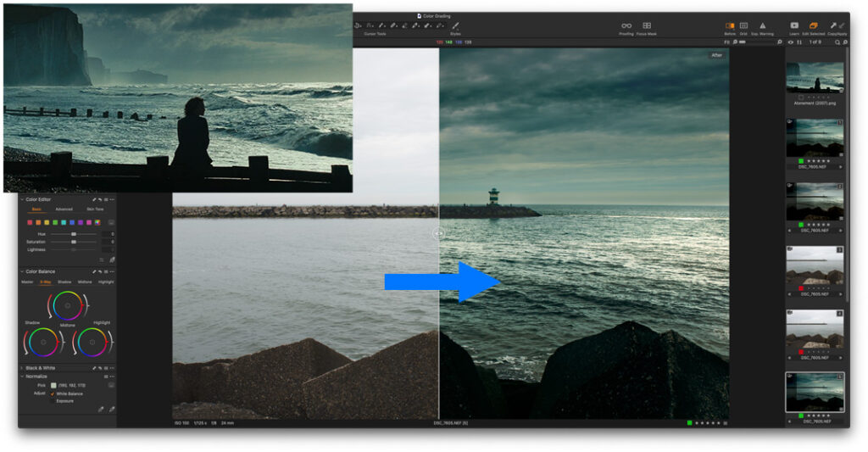This screenshot has width=868, height=452.
Task: Select the red color swatch in Color Editor
Action: pyautogui.click(x=31, y=222)
